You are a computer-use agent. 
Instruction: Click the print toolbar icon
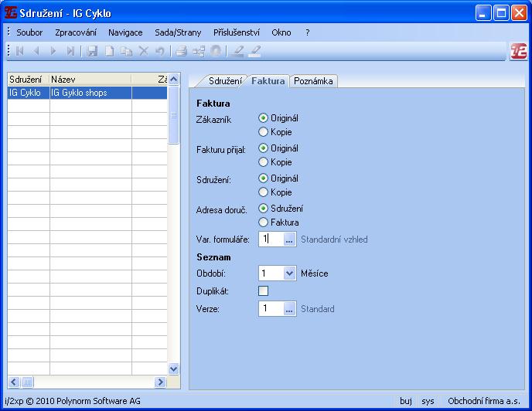[182, 51]
